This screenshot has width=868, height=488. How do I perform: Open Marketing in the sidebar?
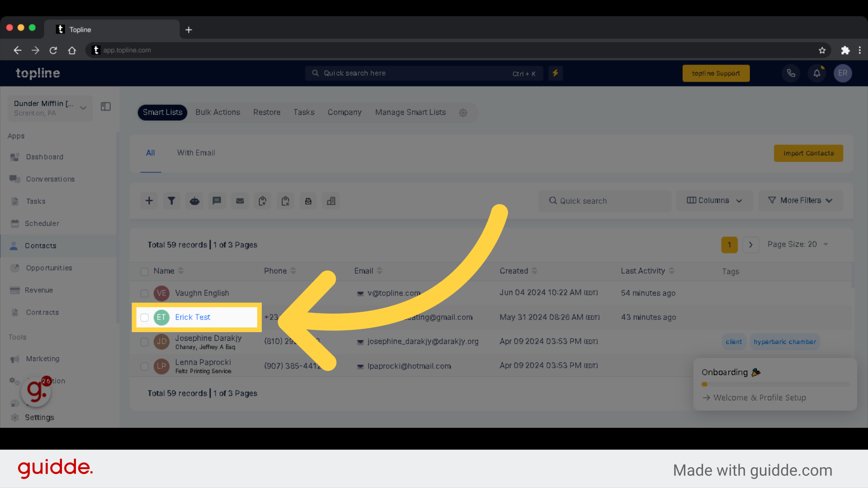[42, 359]
